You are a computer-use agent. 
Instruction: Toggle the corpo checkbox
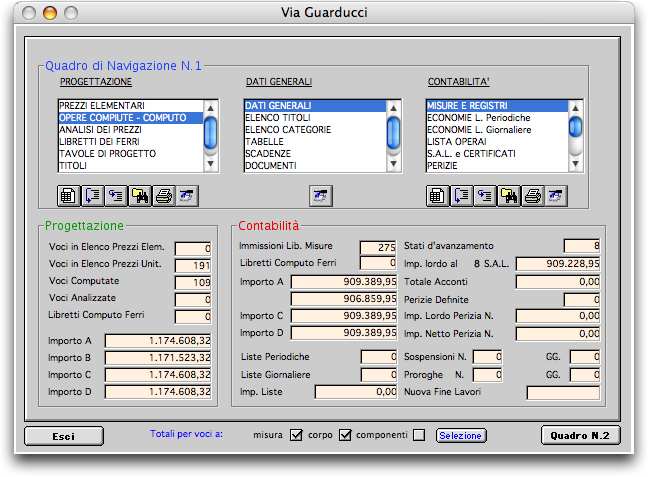(x=345, y=435)
